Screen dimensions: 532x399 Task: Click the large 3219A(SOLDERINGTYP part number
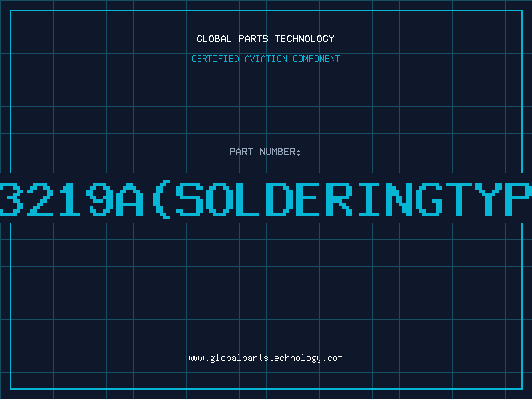point(266,199)
